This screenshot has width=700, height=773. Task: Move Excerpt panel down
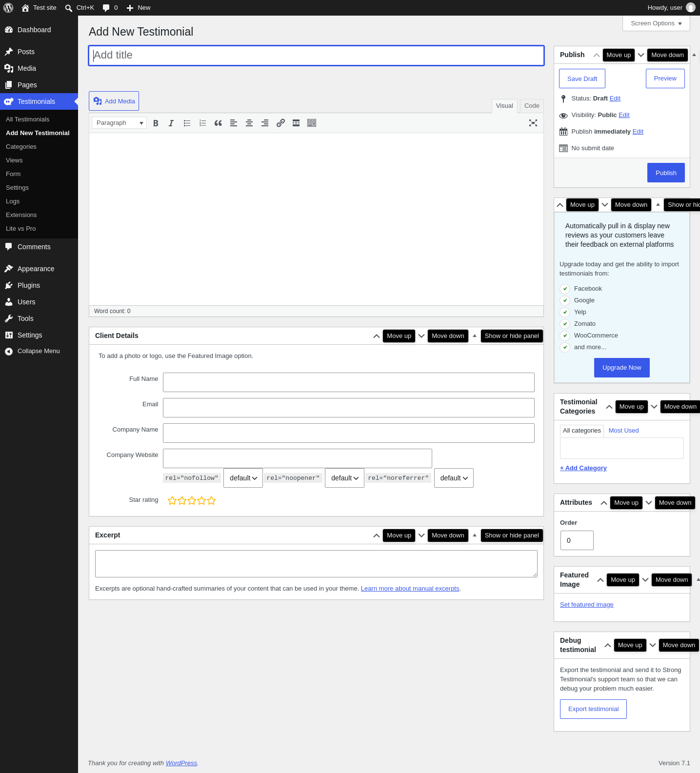coord(421,535)
